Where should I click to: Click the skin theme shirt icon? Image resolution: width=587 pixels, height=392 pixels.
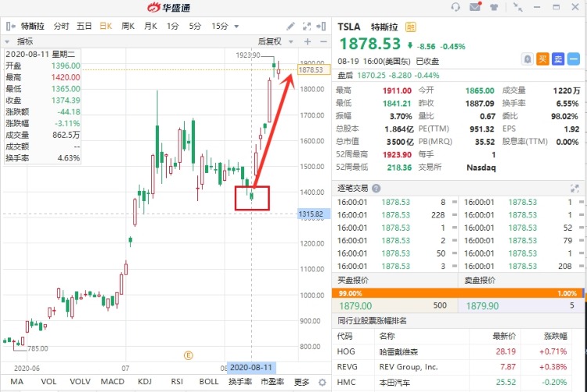tap(494, 7)
